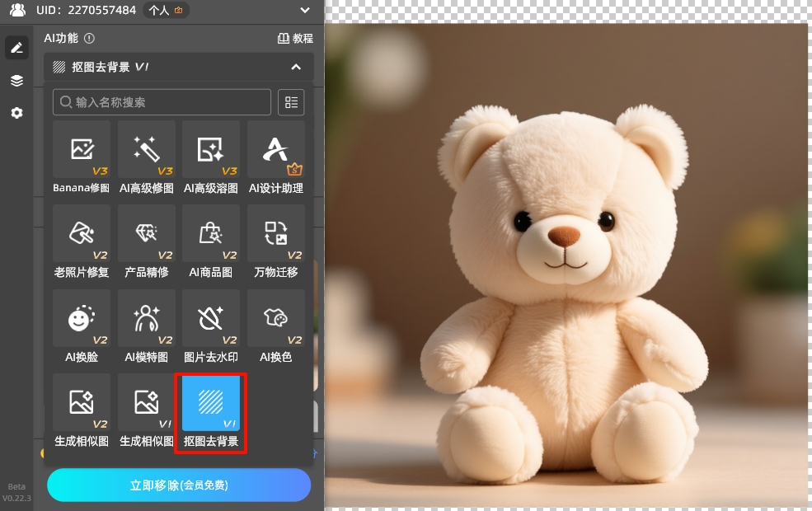
Task: Collapse the 抠图去背景 function dropdown
Action: (x=296, y=67)
